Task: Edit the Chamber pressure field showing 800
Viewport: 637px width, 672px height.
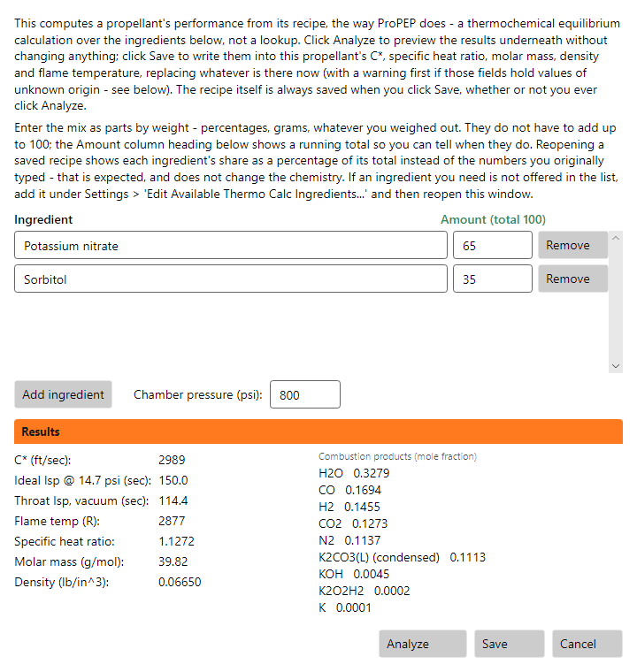Action: click(305, 394)
